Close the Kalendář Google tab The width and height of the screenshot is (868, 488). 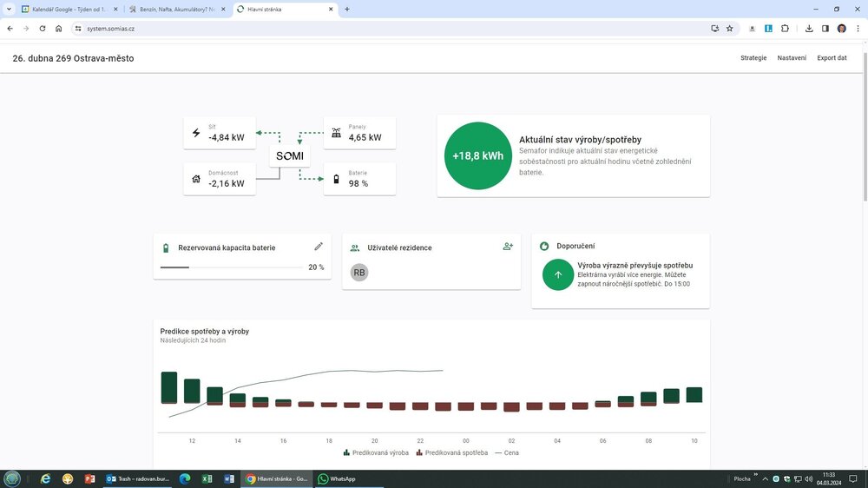pyautogui.click(x=115, y=10)
